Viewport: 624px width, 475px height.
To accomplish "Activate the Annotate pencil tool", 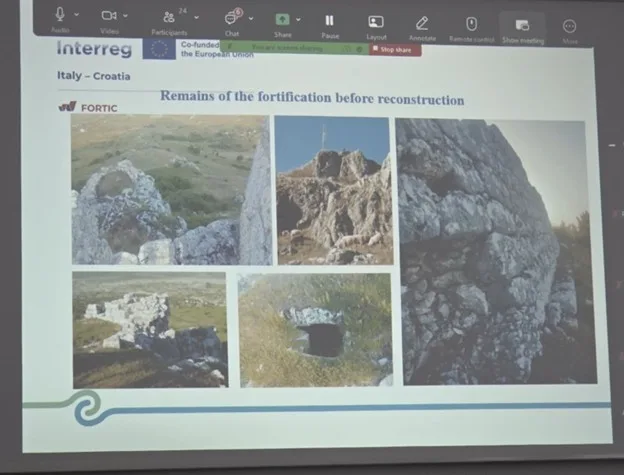I will pos(422,23).
